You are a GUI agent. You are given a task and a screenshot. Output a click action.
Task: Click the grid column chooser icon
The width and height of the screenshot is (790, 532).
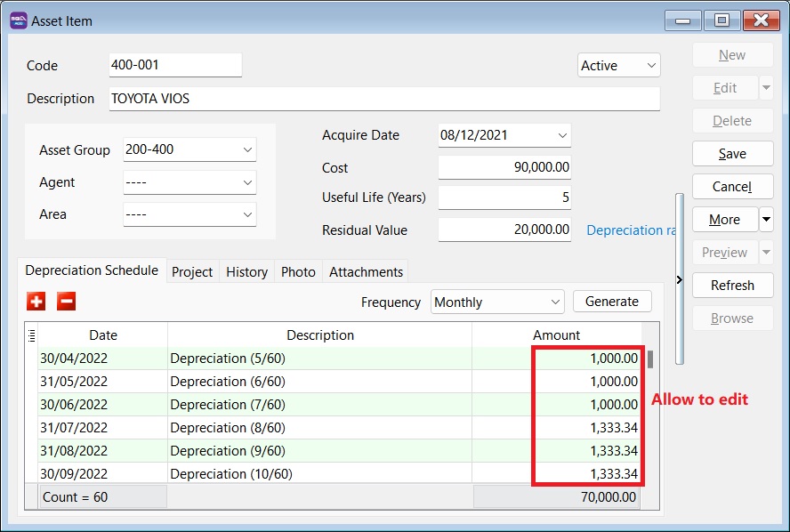tap(32, 335)
